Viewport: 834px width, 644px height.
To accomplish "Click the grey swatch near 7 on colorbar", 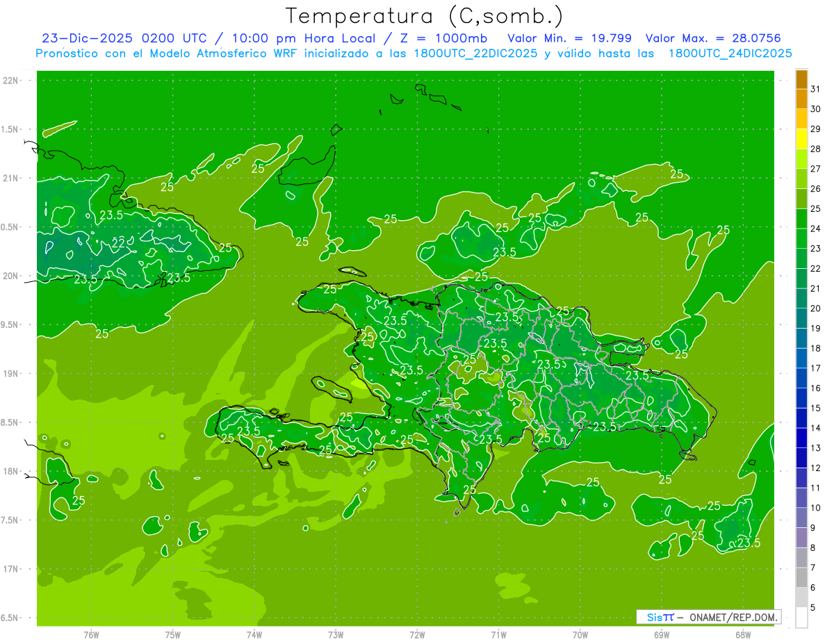I will (x=801, y=558).
